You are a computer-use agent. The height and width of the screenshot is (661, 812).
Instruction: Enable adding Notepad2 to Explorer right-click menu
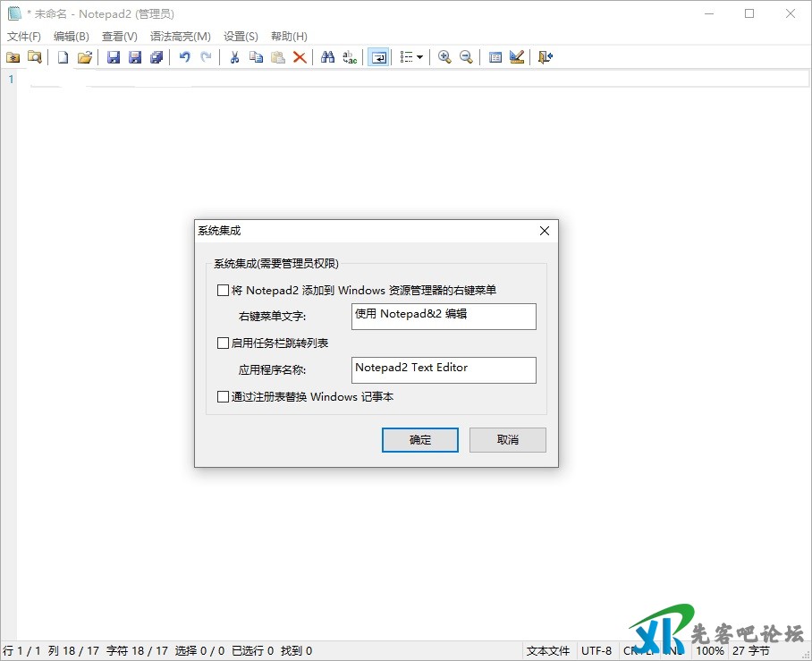click(x=224, y=290)
